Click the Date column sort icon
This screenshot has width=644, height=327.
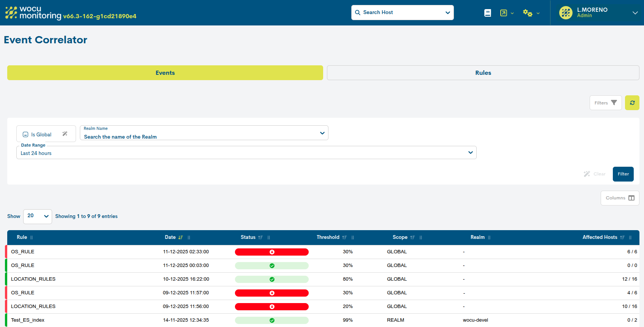tap(181, 237)
